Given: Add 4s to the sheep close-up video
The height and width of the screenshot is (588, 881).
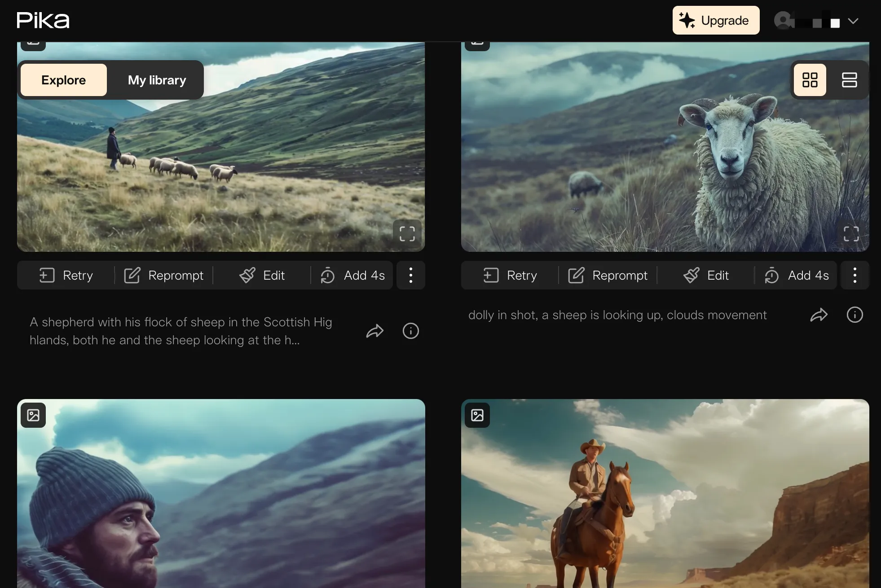Looking at the screenshot, I should (x=797, y=275).
